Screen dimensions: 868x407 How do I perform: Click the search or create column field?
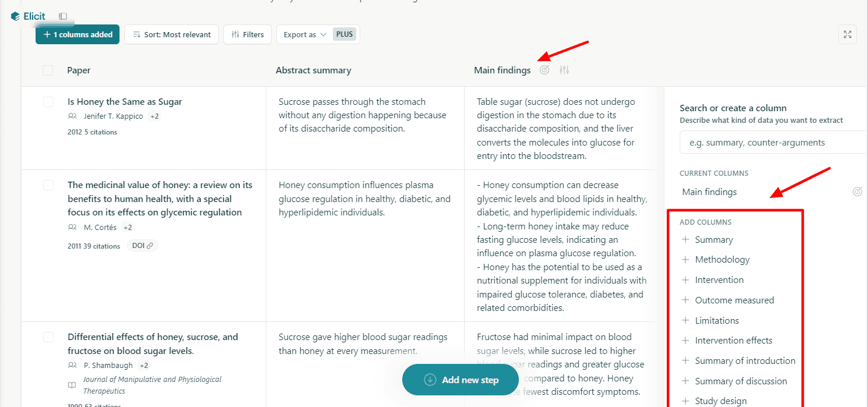pyautogui.click(x=772, y=142)
